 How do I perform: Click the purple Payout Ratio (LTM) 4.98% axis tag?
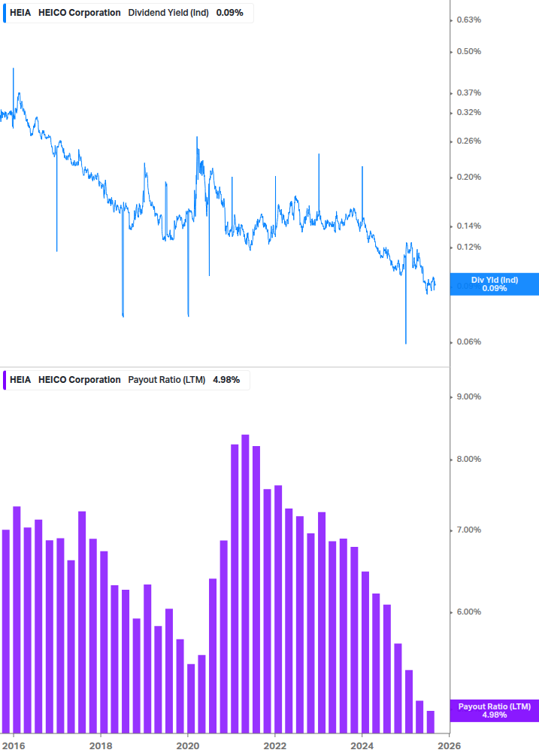[x=495, y=711]
